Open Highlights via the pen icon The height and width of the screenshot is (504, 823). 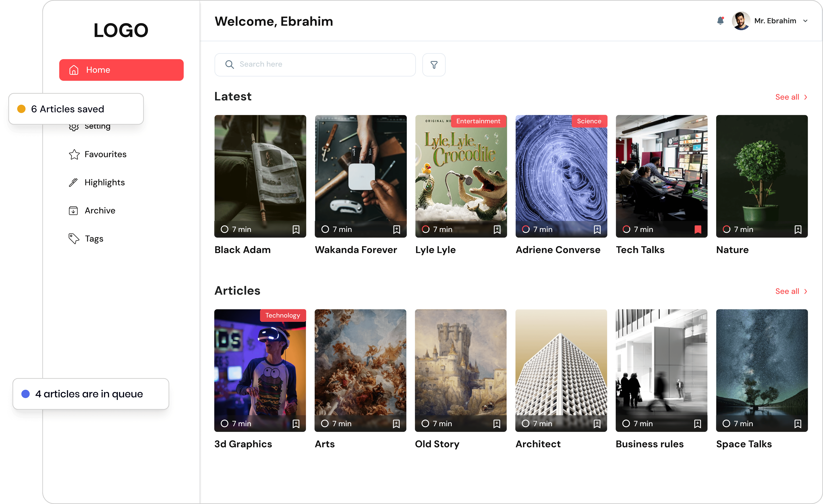[x=74, y=182]
